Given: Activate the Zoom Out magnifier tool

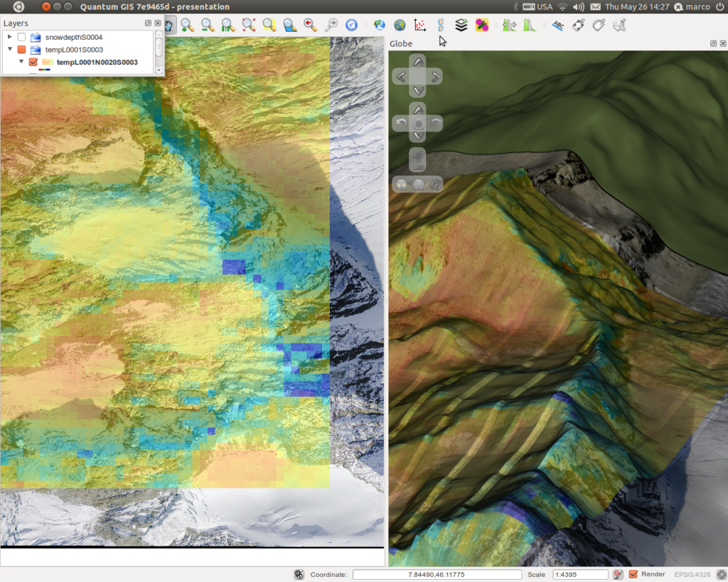Looking at the screenshot, I should pos(208,25).
